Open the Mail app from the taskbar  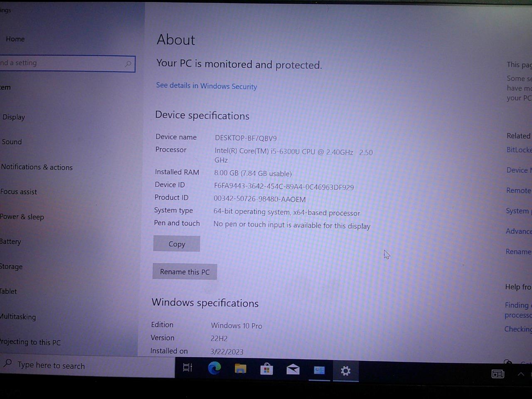click(x=293, y=369)
